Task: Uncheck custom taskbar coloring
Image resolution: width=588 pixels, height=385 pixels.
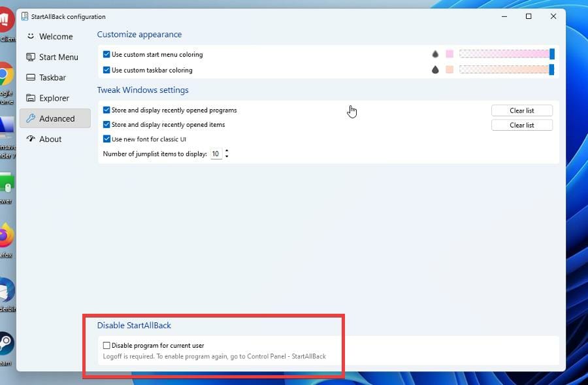Action: pyautogui.click(x=106, y=70)
